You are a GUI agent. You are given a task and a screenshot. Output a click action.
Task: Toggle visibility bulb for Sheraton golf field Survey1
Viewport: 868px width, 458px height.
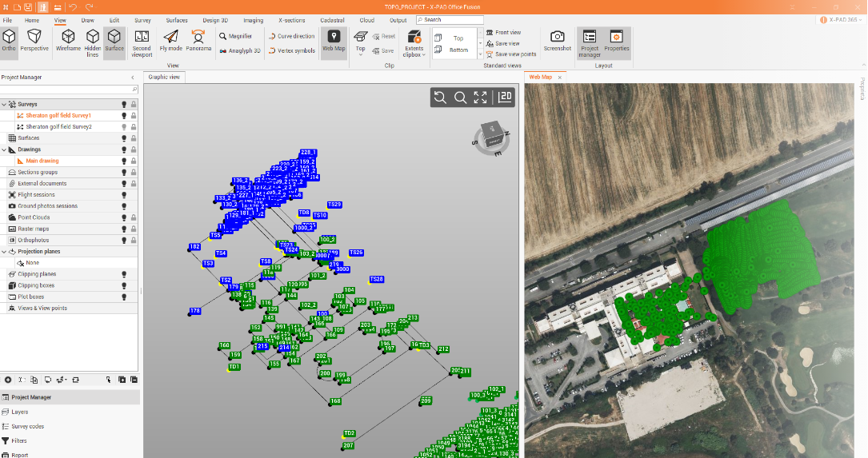(124, 116)
